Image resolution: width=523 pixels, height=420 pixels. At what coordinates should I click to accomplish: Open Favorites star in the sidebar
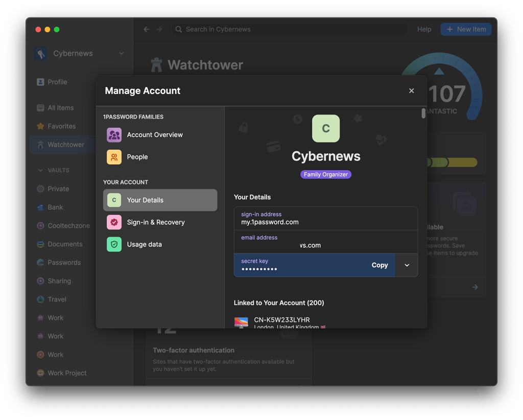pos(41,126)
